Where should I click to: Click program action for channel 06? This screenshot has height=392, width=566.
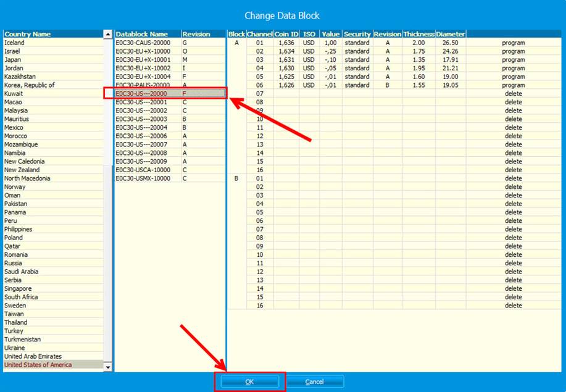(513, 85)
